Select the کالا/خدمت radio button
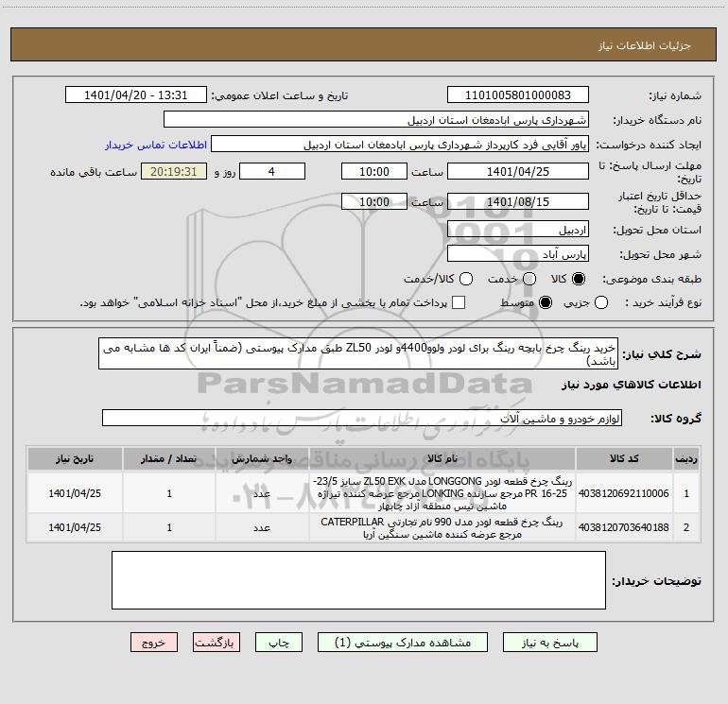The width and height of the screenshot is (728, 704). tap(466, 279)
